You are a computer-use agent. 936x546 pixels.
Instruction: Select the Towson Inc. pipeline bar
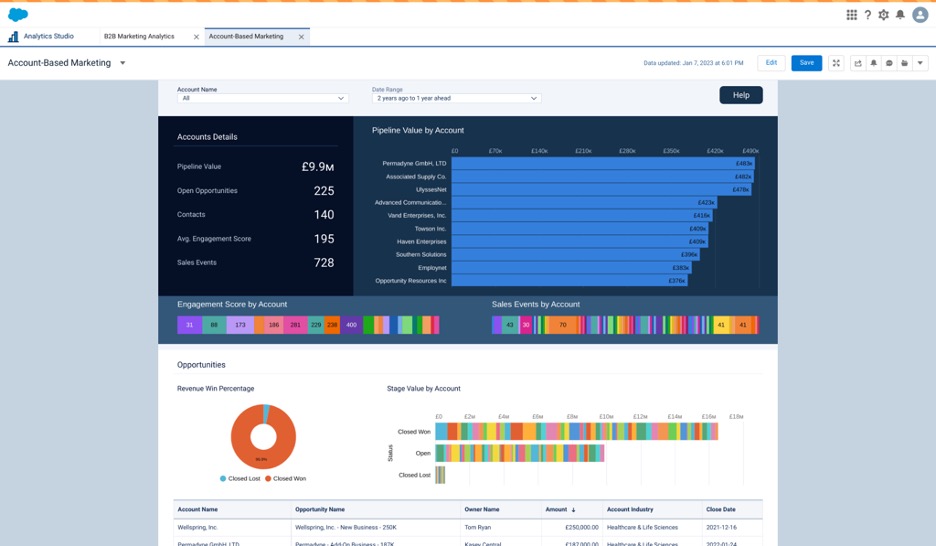point(580,229)
